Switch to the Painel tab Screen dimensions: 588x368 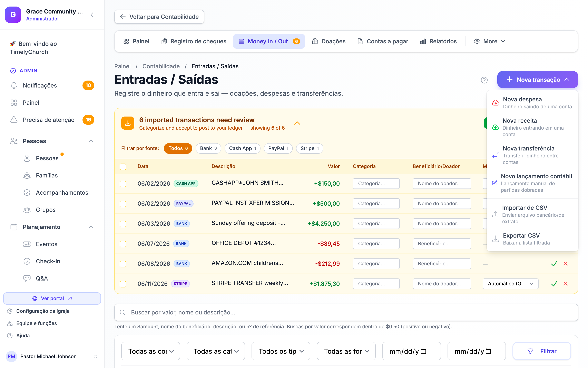click(136, 41)
